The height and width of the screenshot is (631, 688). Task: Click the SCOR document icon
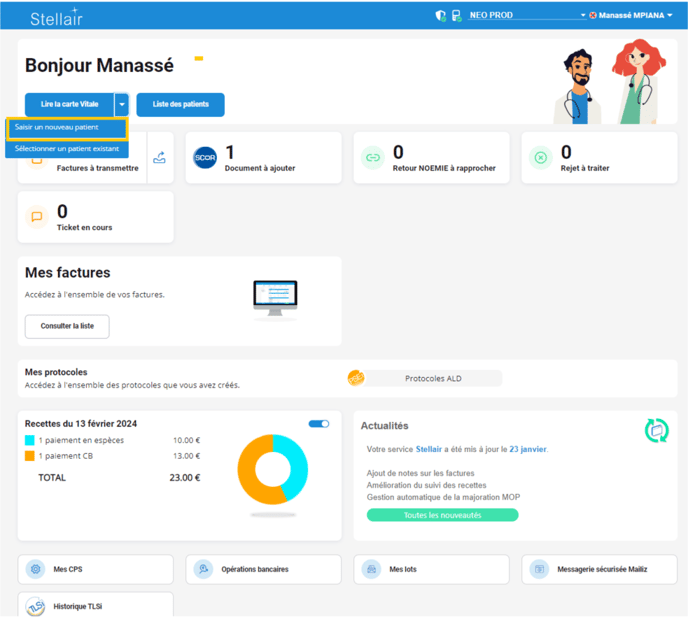point(204,157)
